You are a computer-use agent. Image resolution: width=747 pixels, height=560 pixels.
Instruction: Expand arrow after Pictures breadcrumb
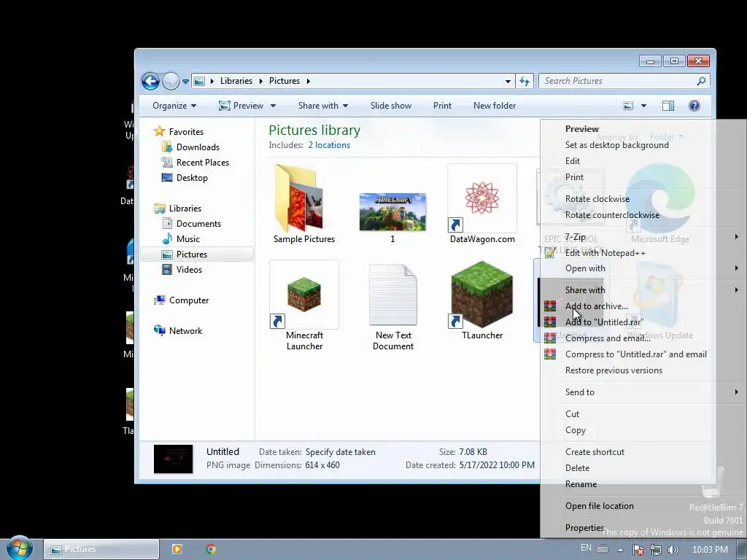point(309,81)
